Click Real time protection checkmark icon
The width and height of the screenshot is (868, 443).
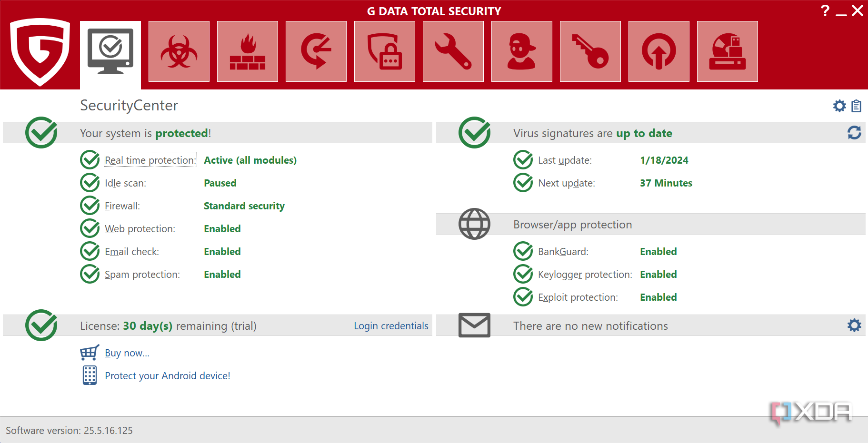[90, 160]
